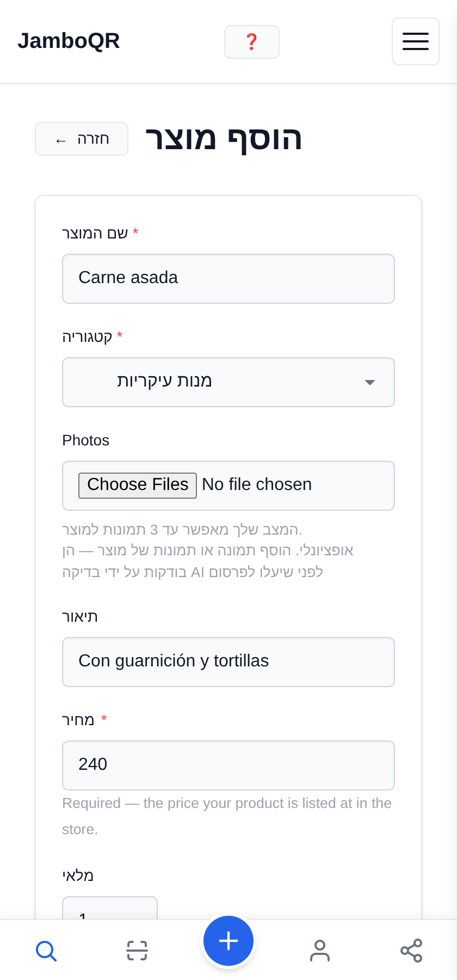This screenshot has height=980, width=457.
Task: Open the hamburger menu
Action: [x=416, y=41]
